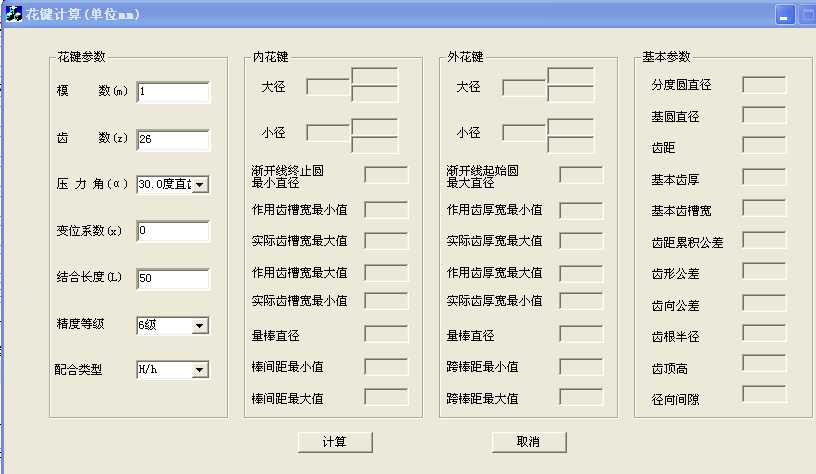Minimize the 花键计算 window

point(785,15)
